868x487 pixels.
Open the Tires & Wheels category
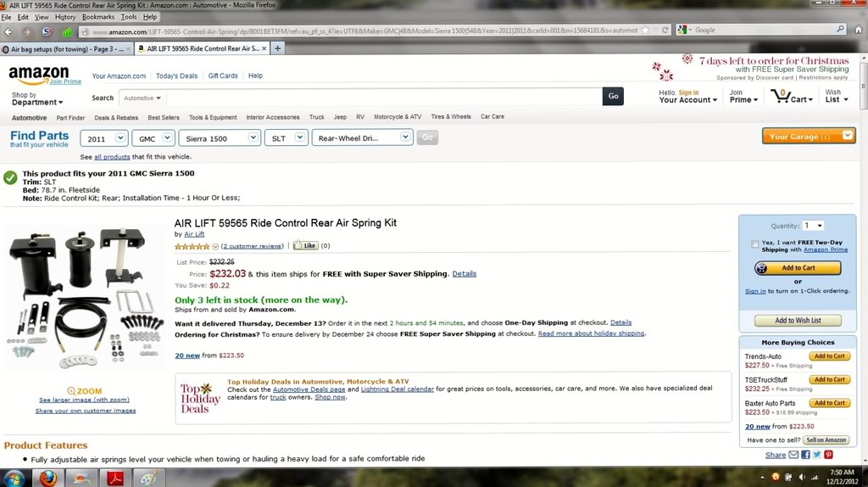point(451,117)
